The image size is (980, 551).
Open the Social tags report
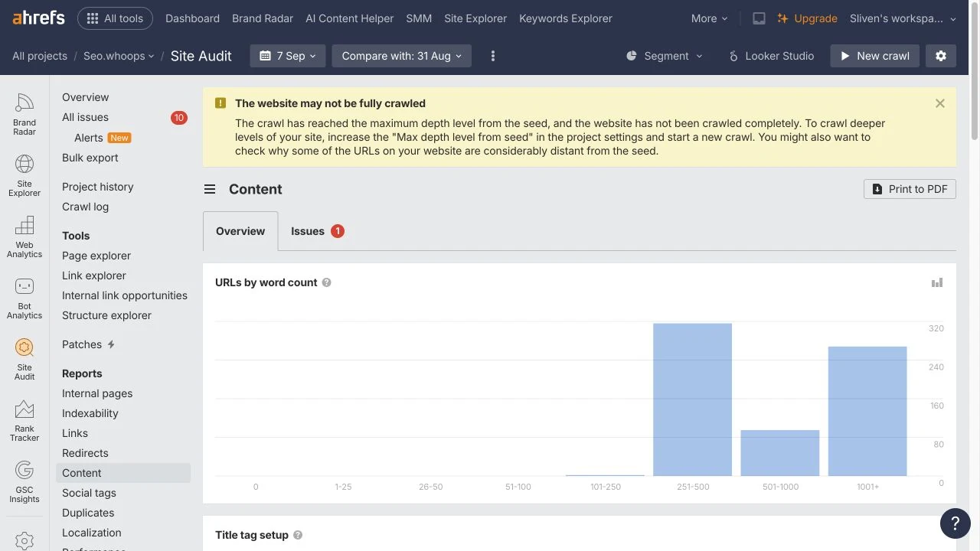click(x=89, y=493)
